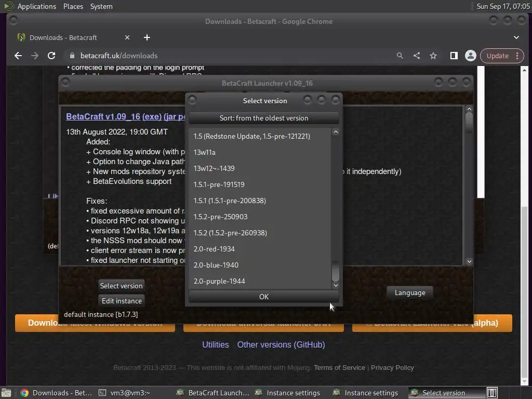Select version 1.5 (Redstone Update, 1.5-pre-121221)
The width and height of the screenshot is (532, 399).
pyautogui.click(x=260, y=136)
